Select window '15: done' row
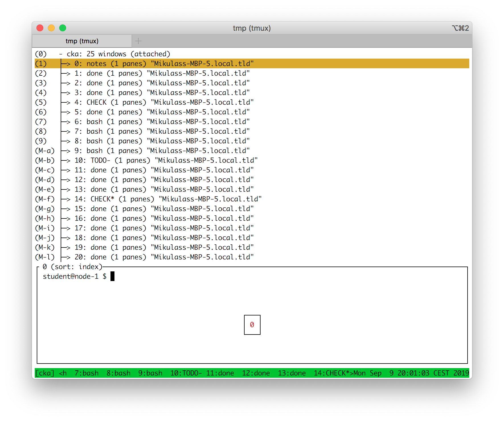The height and width of the screenshot is (421, 504). click(252, 209)
